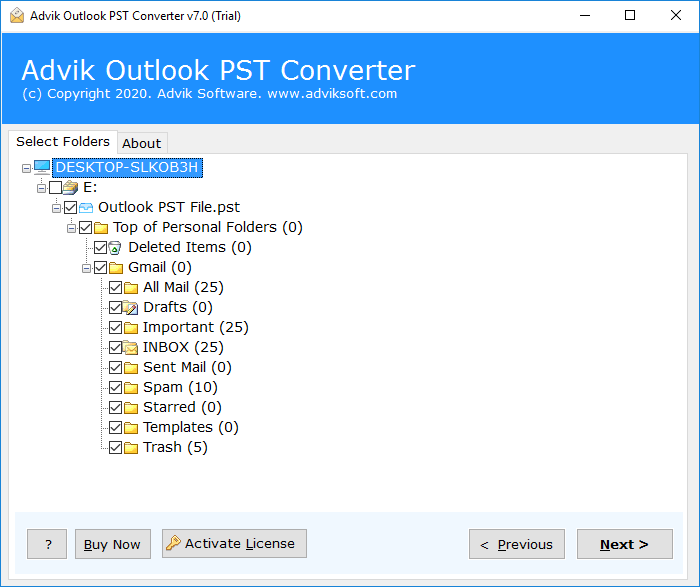
Task: Uncheck the Starred checkbox
Action: pyautogui.click(x=116, y=408)
